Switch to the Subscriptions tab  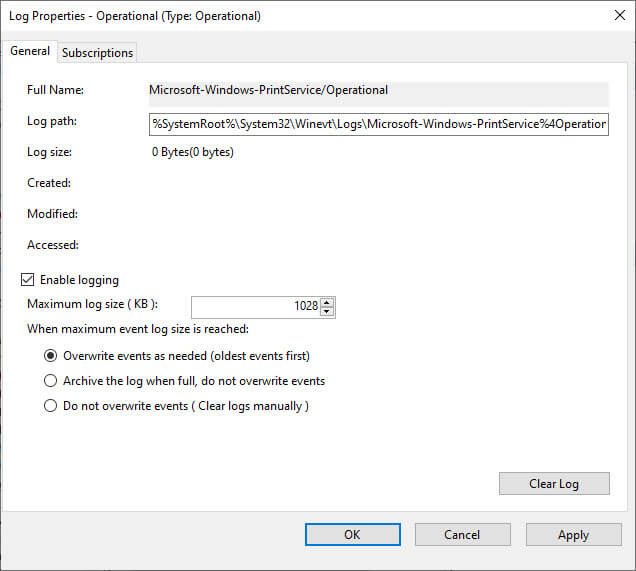(97, 53)
